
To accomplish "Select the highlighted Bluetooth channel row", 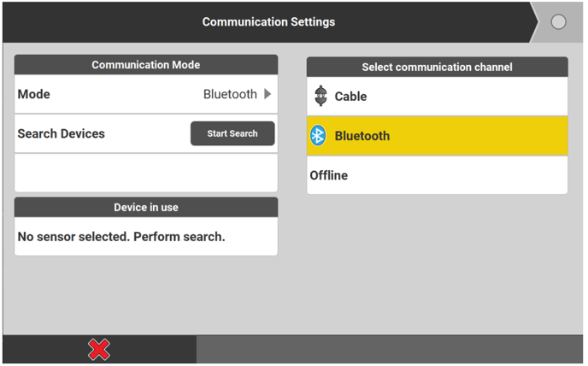I will click(x=437, y=136).
